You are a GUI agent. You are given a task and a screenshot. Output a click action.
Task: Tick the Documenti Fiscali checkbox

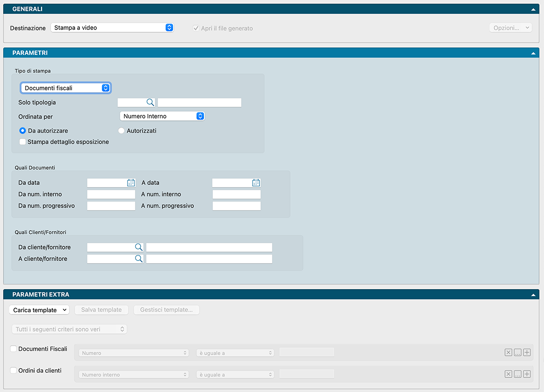pyautogui.click(x=13, y=349)
